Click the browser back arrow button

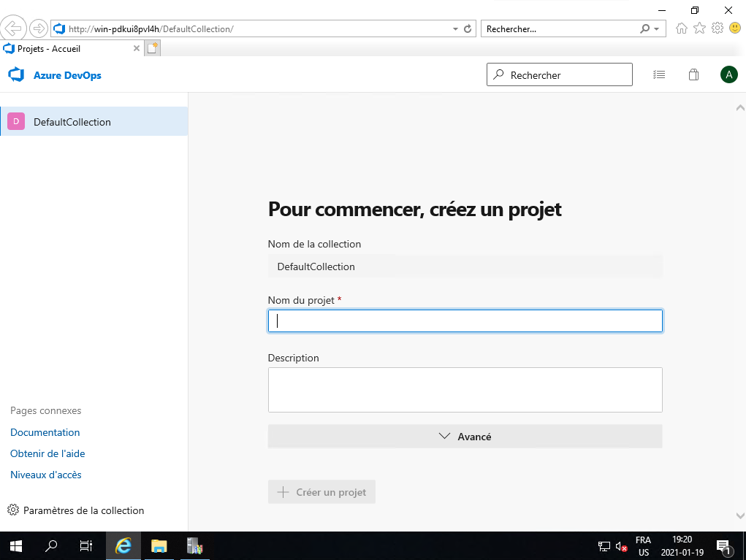[13, 28]
